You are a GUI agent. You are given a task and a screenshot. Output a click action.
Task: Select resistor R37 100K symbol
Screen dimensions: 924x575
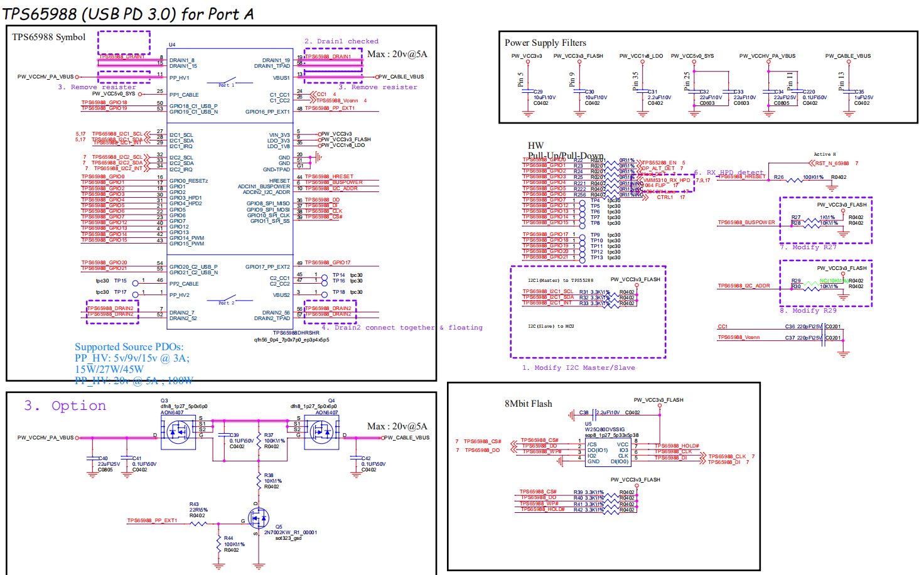(258, 439)
